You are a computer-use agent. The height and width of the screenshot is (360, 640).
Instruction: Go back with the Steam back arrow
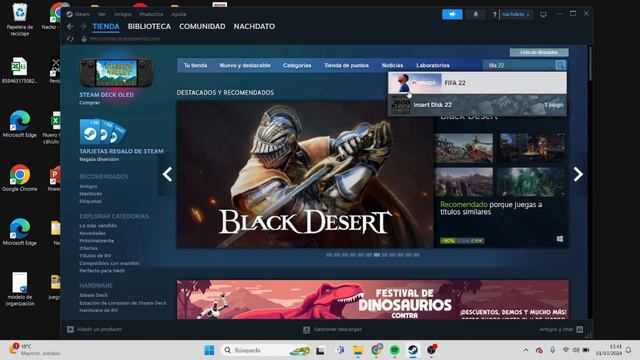click(x=70, y=27)
